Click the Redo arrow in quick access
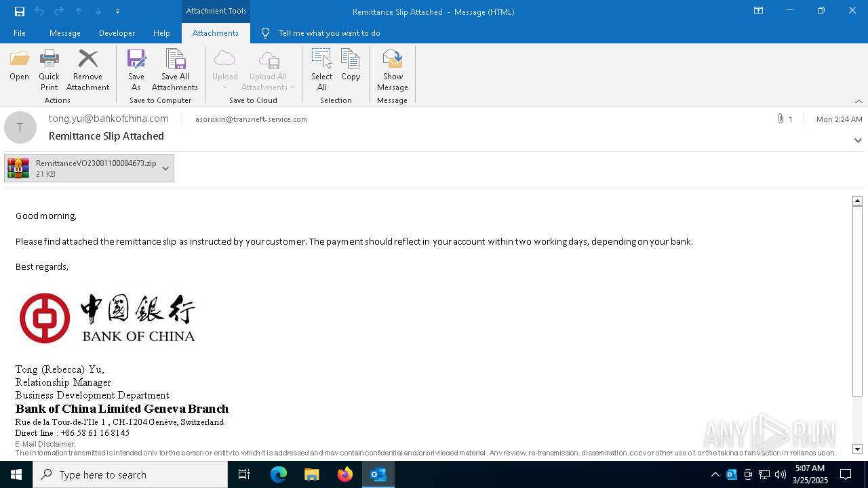The width and height of the screenshot is (868, 488). click(x=59, y=11)
